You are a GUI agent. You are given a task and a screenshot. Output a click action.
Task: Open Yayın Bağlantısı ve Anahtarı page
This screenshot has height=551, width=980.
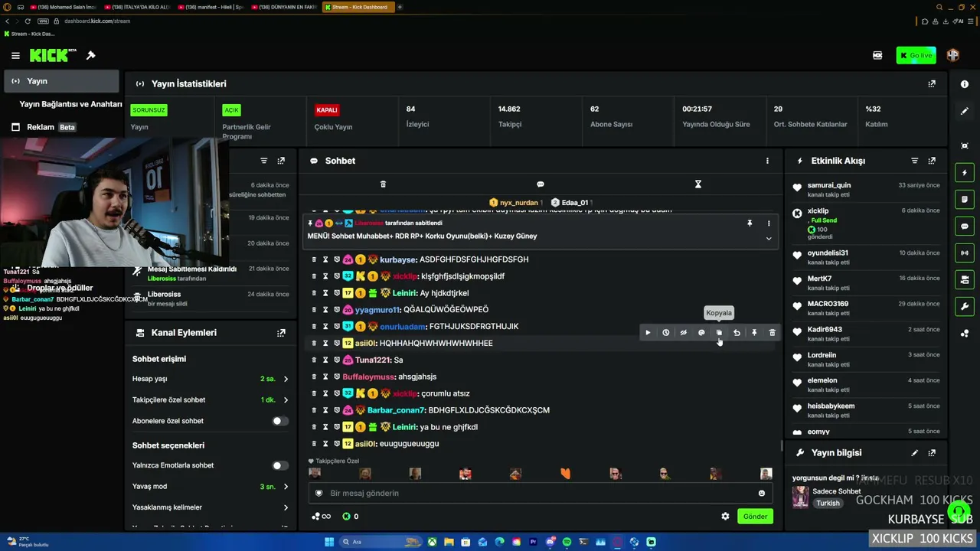pos(70,104)
